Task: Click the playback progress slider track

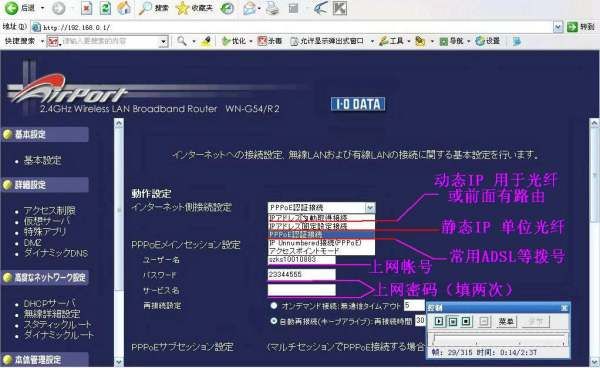Action: click(x=499, y=340)
